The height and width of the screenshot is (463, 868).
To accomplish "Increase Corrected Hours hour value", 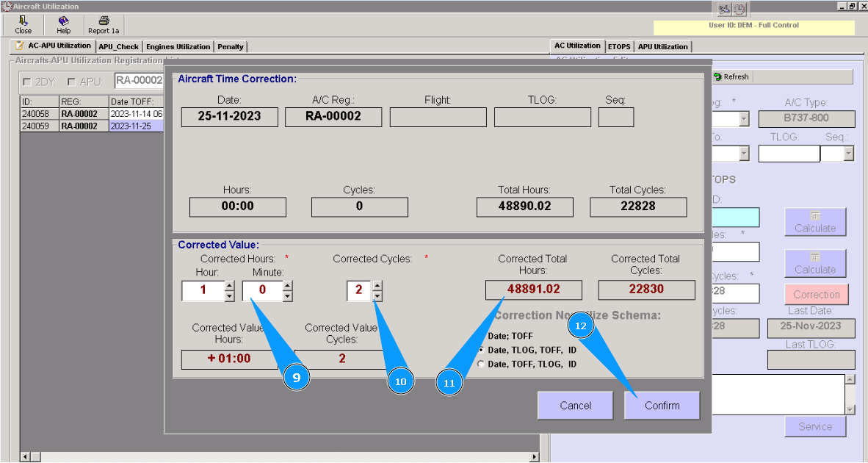I will (230, 287).
